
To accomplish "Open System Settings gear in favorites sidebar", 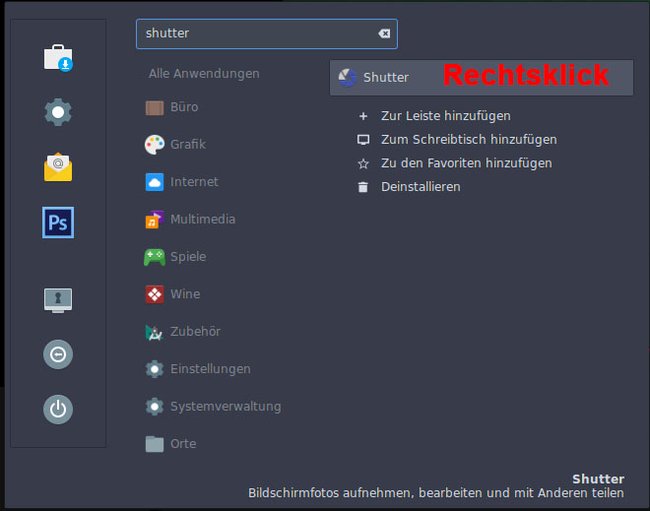I will tap(58, 112).
